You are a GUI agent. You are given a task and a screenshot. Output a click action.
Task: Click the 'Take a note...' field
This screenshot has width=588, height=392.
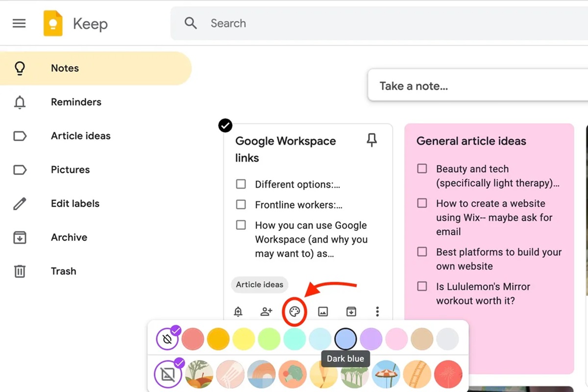[x=478, y=86]
